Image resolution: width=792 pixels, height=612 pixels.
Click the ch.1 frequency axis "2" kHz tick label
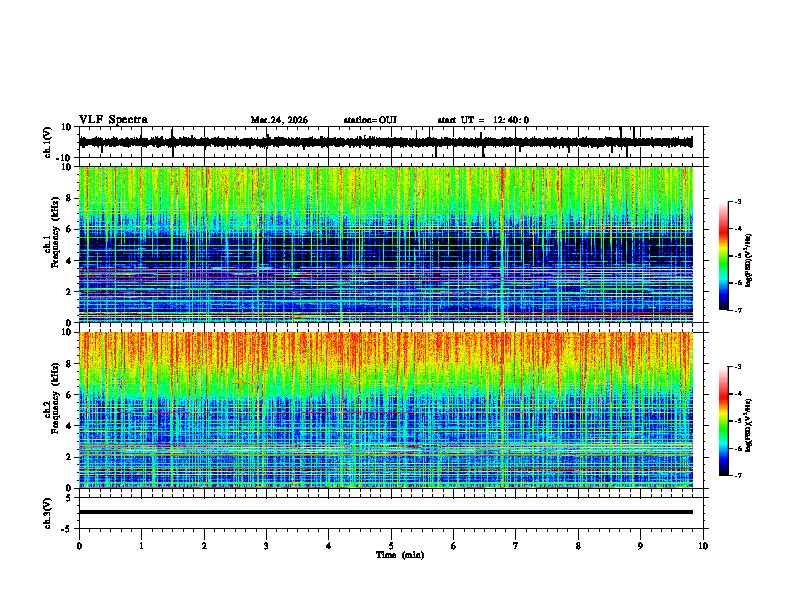(x=70, y=292)
